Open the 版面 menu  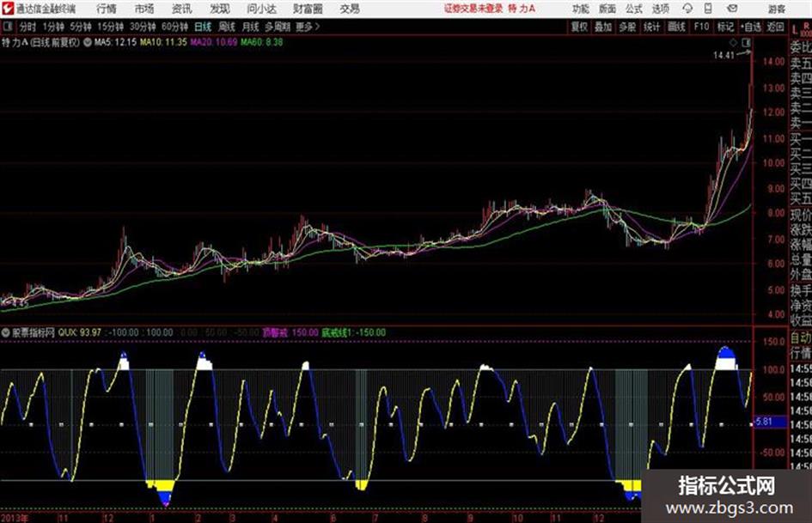click(607, 9)
